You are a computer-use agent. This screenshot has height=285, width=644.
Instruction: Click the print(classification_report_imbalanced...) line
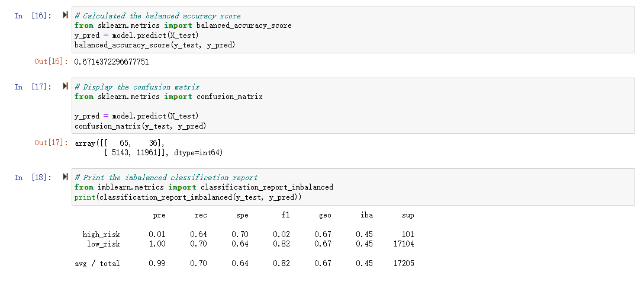click(x=188, y=197)
